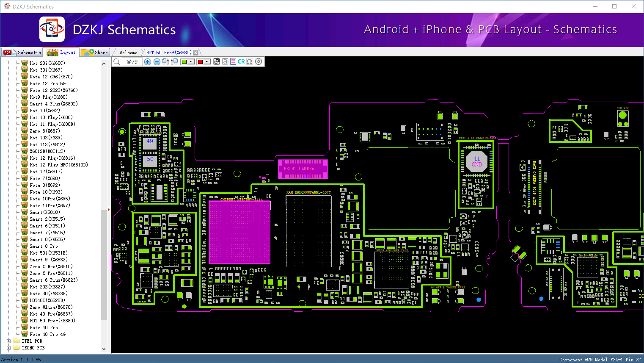The width and height of the screenshot is (644, 363).
Task: Click the component search field showing @79
Action: pos(132,62)
